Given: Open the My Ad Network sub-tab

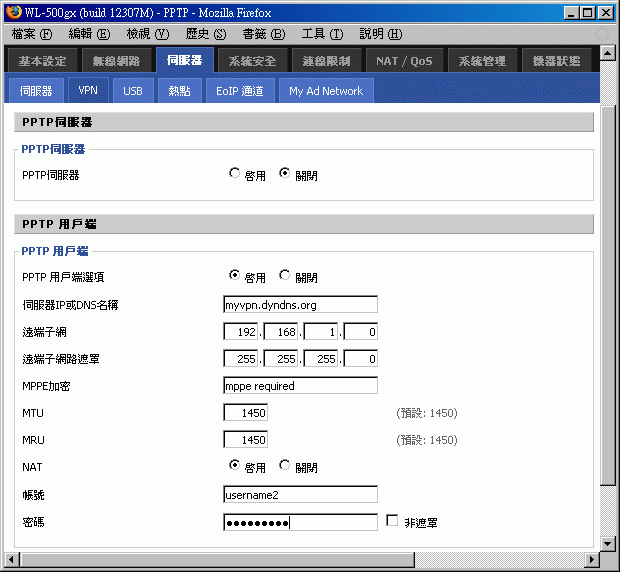Looking at the screenshot, I should (325, 91).
